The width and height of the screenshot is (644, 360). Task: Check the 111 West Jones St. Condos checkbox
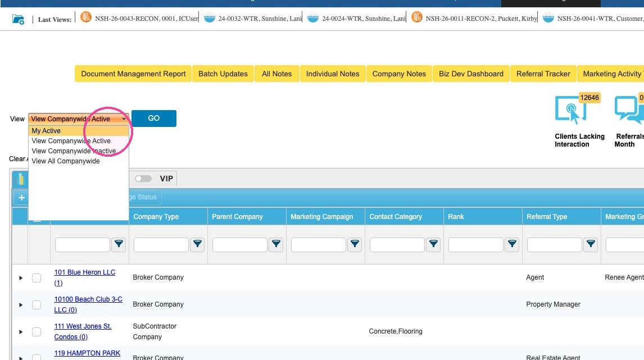(37, 332)
